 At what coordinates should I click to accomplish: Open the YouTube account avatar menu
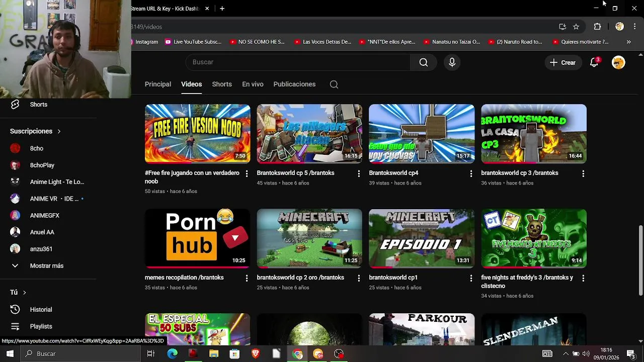(618, 62)
